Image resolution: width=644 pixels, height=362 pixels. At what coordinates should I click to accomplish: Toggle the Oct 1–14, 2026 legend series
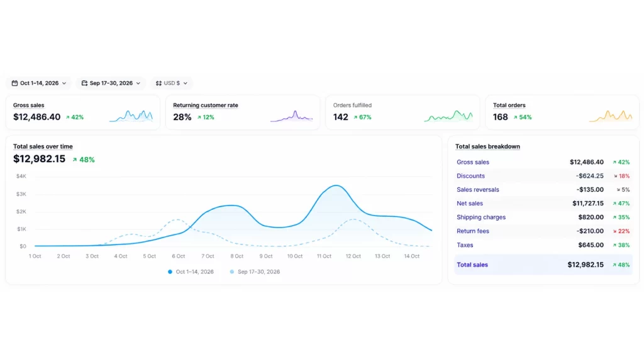[191, 271]
